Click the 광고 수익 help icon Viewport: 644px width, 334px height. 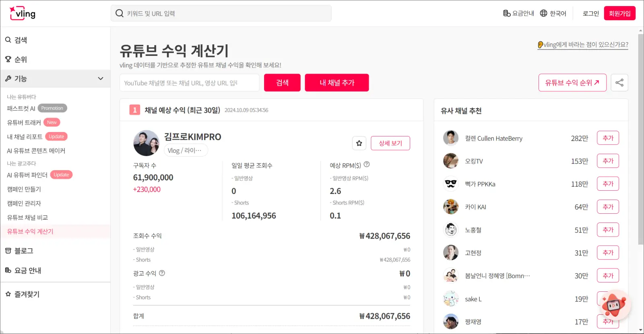(x=162, y=273)
